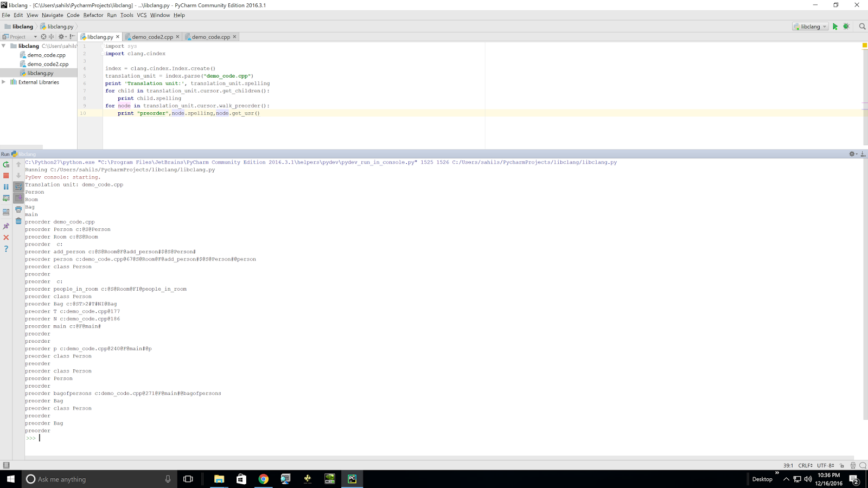Collapse the import block fold marker
868x488 pixels.
point(102,46)
